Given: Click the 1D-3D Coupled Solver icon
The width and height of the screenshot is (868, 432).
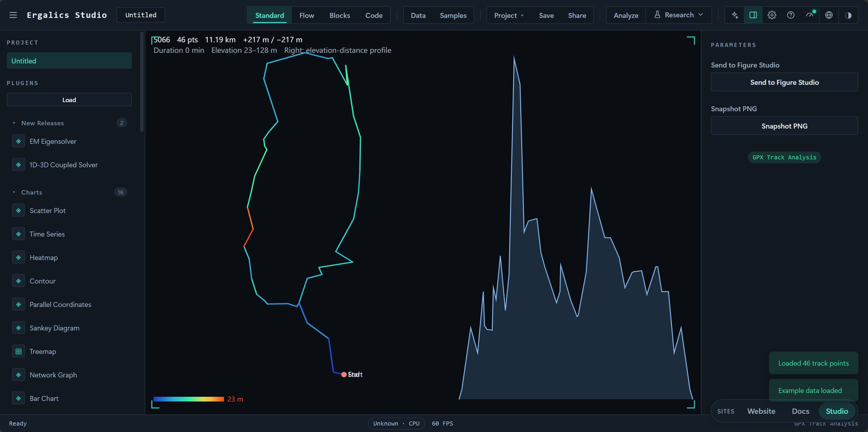Looking at the screenshot, I should [18, 165].
